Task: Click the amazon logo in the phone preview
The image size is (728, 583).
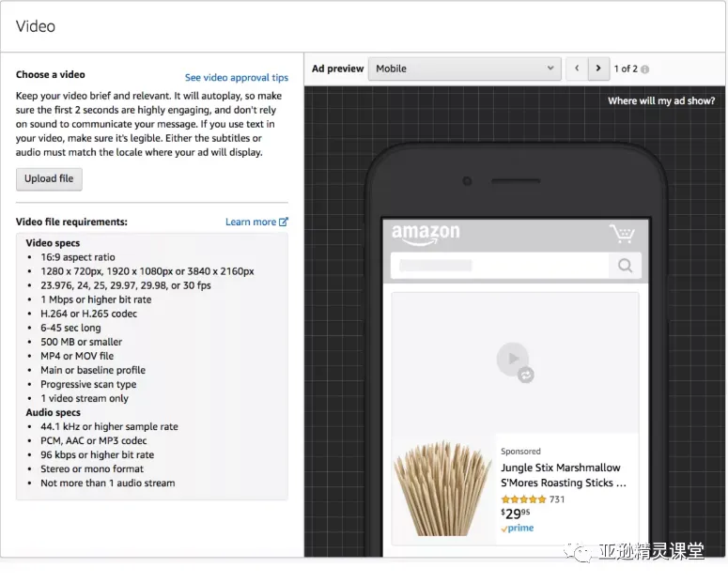Action: point(426,234)
